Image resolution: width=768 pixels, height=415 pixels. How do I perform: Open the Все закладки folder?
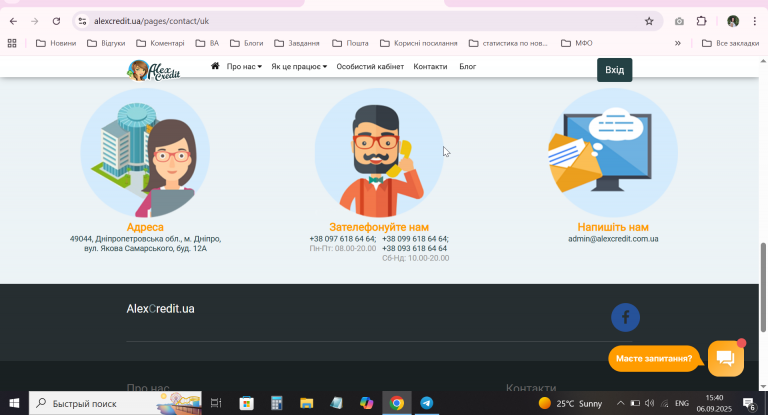[730, 43]
